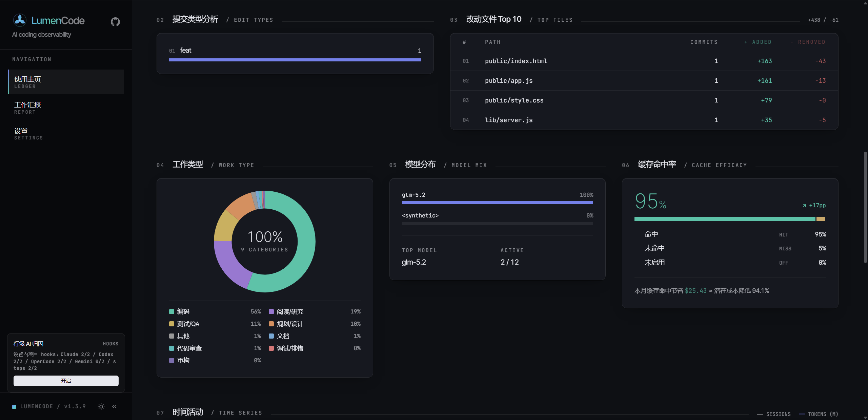This screenshot has width=868, height=420.
Task: Open the 设置 Settings page
Action: tap(66, 133)
